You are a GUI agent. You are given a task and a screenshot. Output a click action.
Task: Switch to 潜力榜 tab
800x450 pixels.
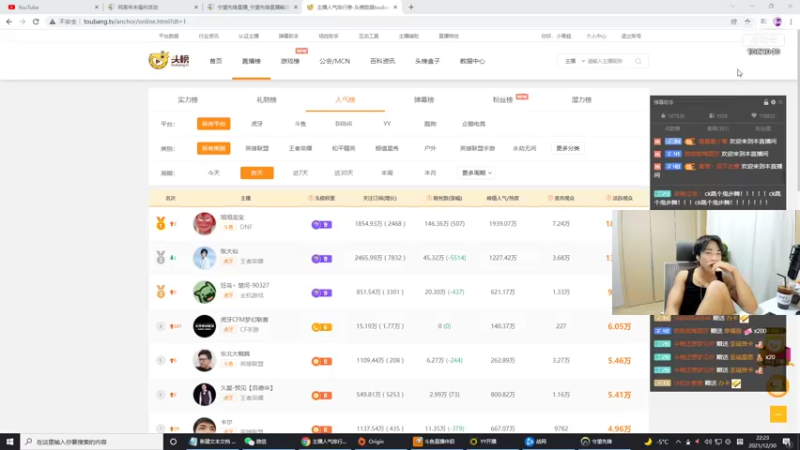coord(582,100)
